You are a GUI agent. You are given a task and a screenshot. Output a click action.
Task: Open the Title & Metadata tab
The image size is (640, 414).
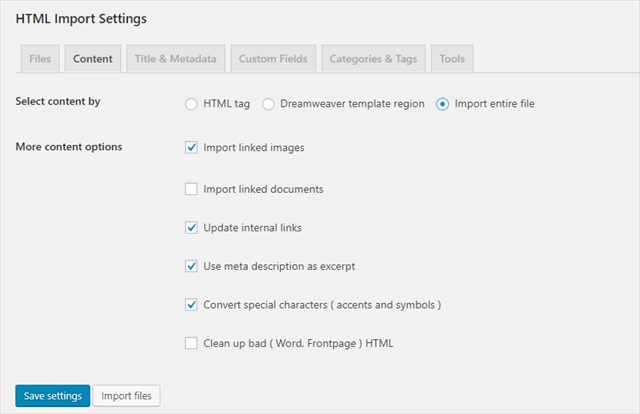(175, 59)
